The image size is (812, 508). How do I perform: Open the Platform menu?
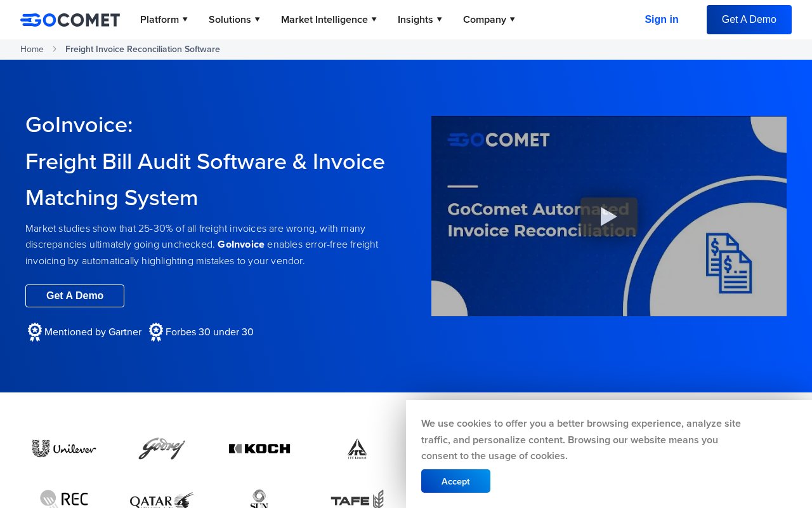164,20
